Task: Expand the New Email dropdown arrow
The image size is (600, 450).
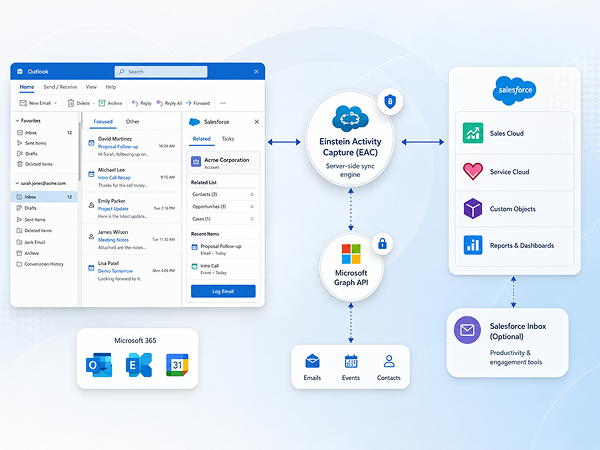Action: pyautogui.click(x=55, y=103)
